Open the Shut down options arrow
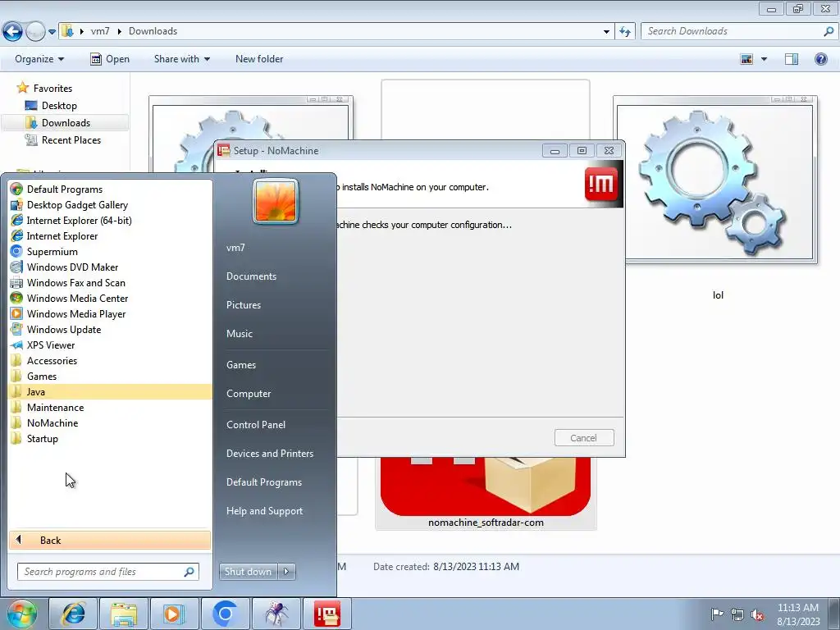 [x=286, y=572]
